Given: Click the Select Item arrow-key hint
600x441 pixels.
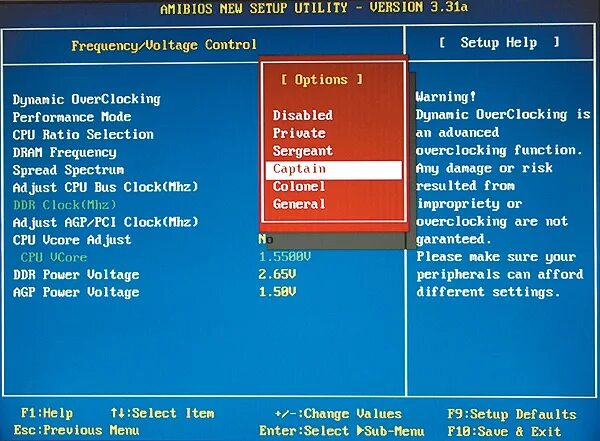Looking at the screenshot, I should pyautogui.click(x=162, y=413).
